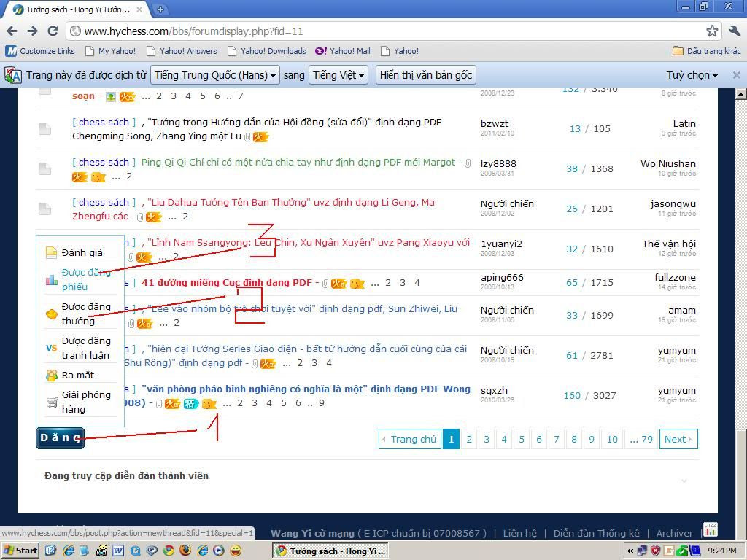This screenshot has height=560, width=747.
Task: Click the Windows Start button
Action: [20, 551]
